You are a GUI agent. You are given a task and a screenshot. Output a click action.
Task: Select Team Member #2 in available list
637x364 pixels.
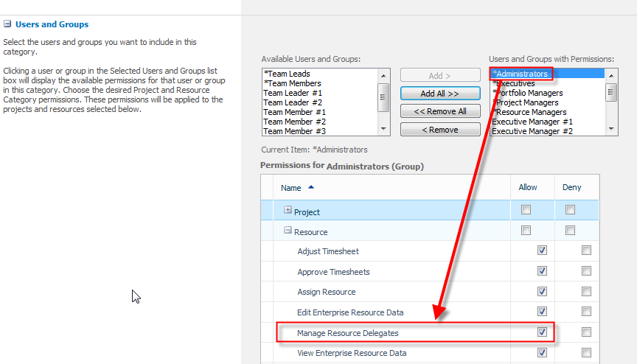tap(294, 122)
